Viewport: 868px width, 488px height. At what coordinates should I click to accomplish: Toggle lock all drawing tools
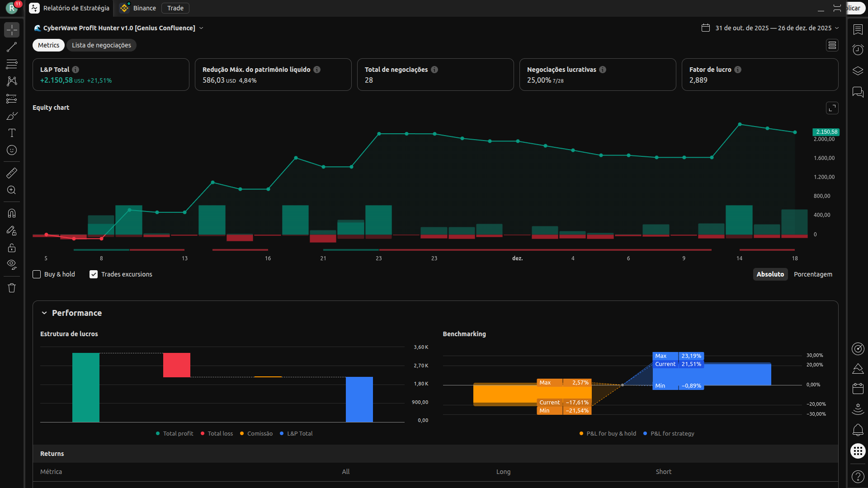tap(12, 248)
